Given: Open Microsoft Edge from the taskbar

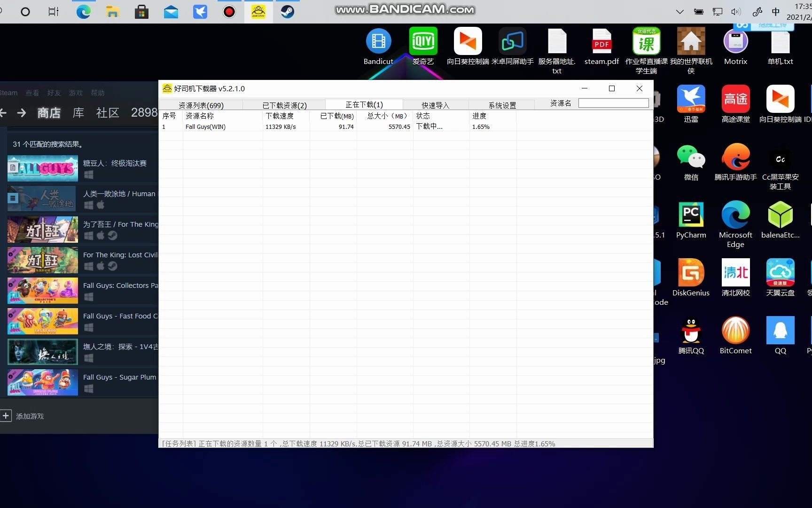Looking at the screenshot, I should click(x=84, y=11).
